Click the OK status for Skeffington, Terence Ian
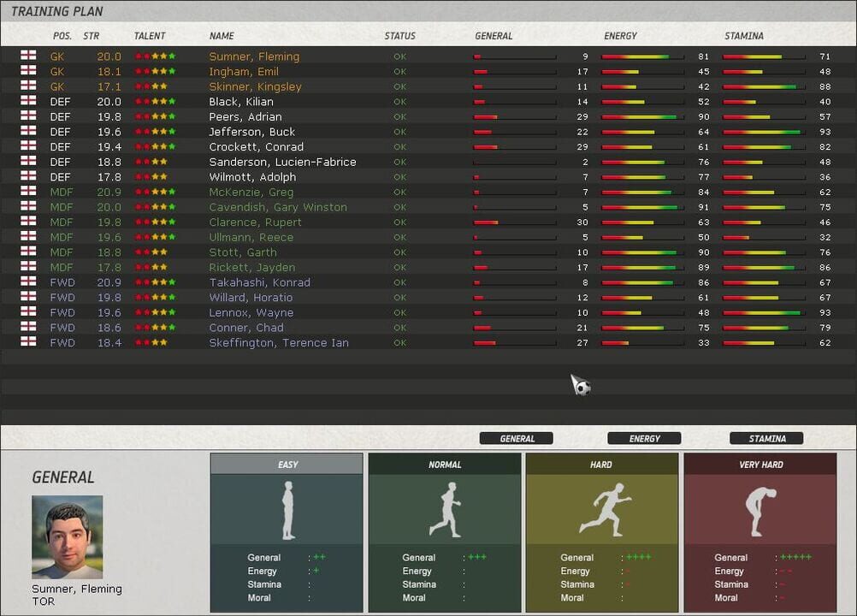This screenshot has height=616, width=857. click(x=399, y=342)
